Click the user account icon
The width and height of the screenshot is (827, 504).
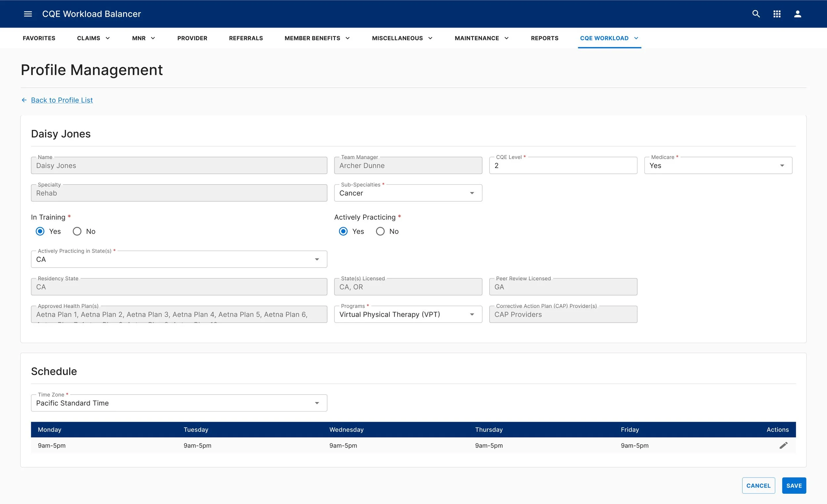point(798,14)
